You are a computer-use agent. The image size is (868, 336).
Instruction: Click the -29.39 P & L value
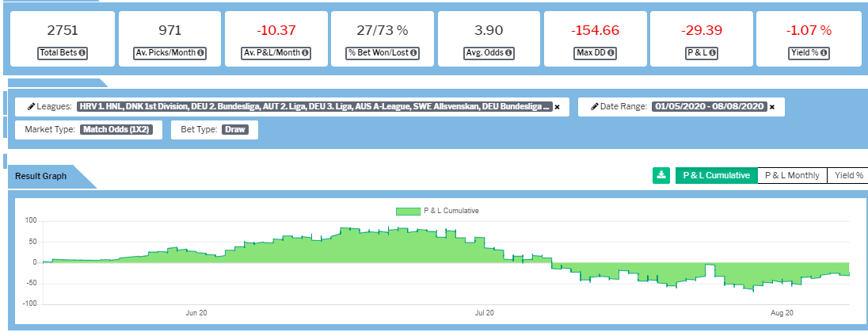tap(702, 30)
